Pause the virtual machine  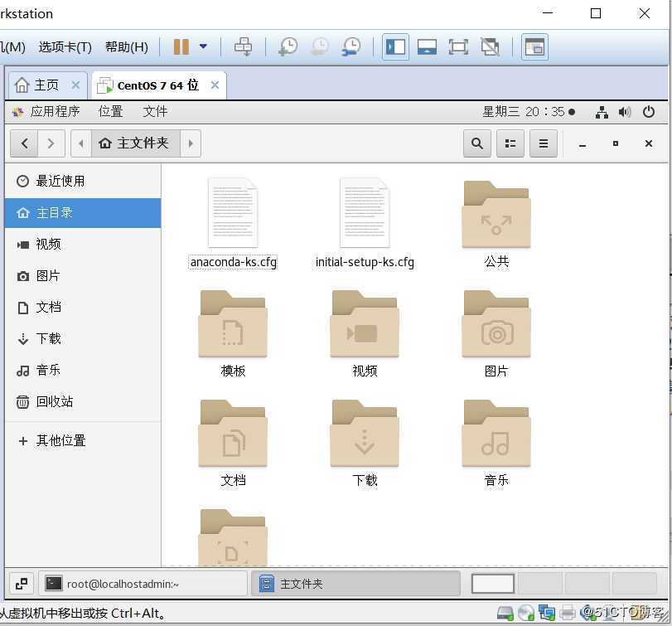(x=181, y=46)
